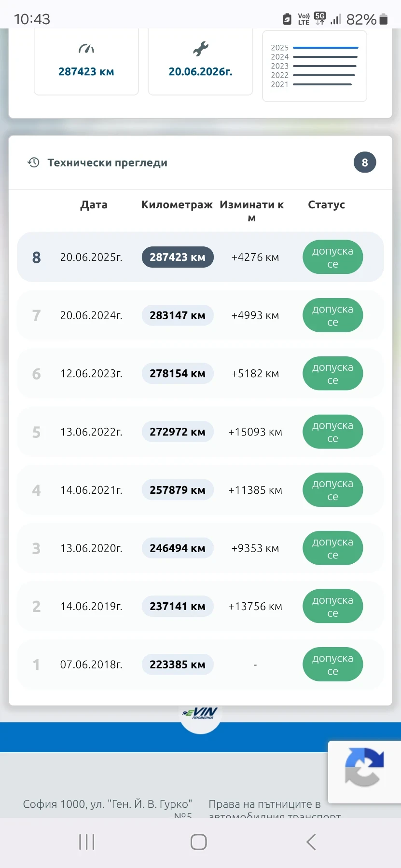The width and height of the screenshot is (401, 868).
Task: Open the yearly mileage chart thumbnail
Action: tap(314, 66)
